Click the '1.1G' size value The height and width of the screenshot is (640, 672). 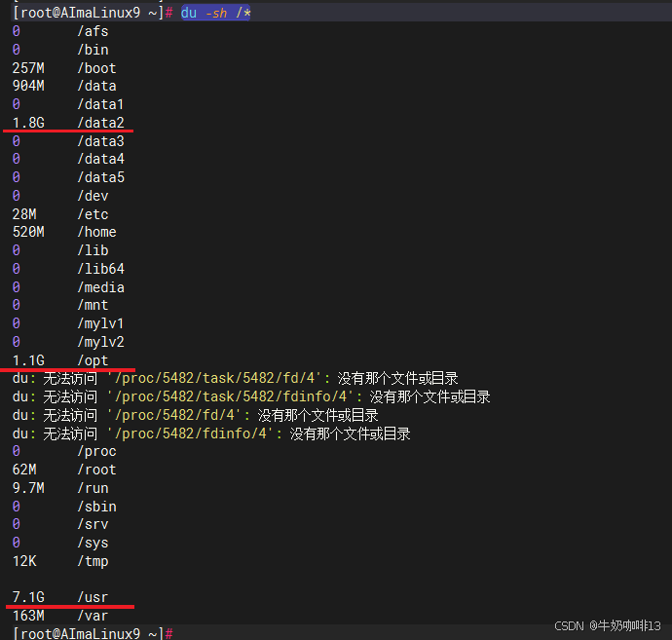pyautogui.click(x=28, y=360)
